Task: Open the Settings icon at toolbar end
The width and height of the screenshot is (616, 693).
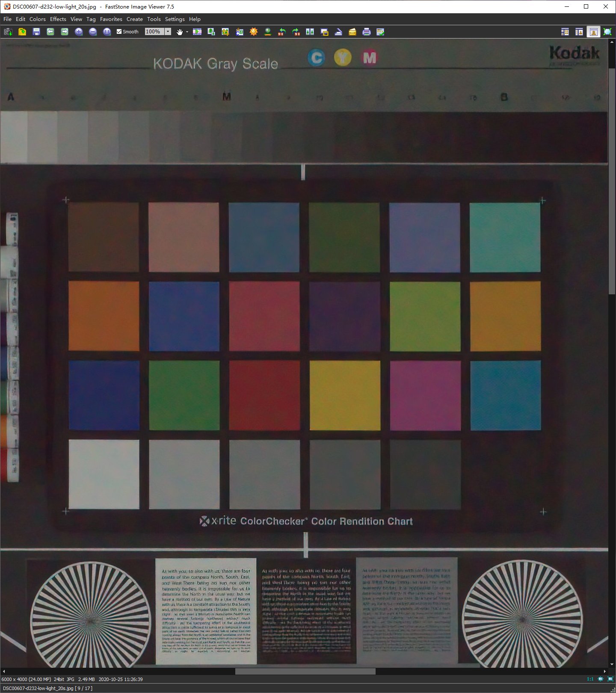Action: coord(380,32)
